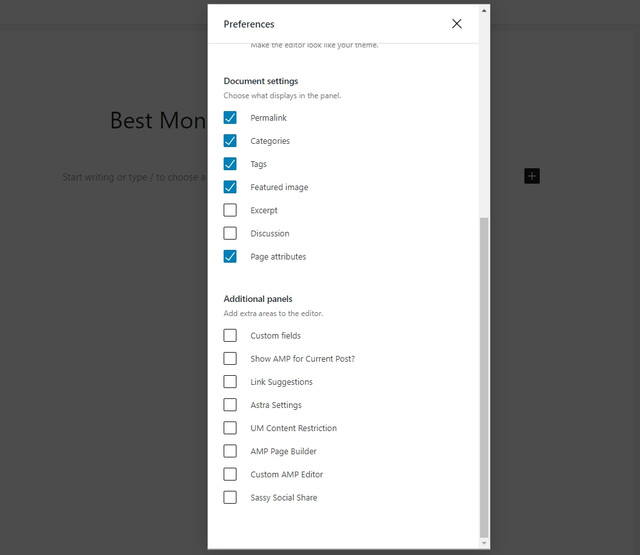Click the black add block plus icon
Image resolution: width=640 pixels, height=555 pixels.
(532, 176)
